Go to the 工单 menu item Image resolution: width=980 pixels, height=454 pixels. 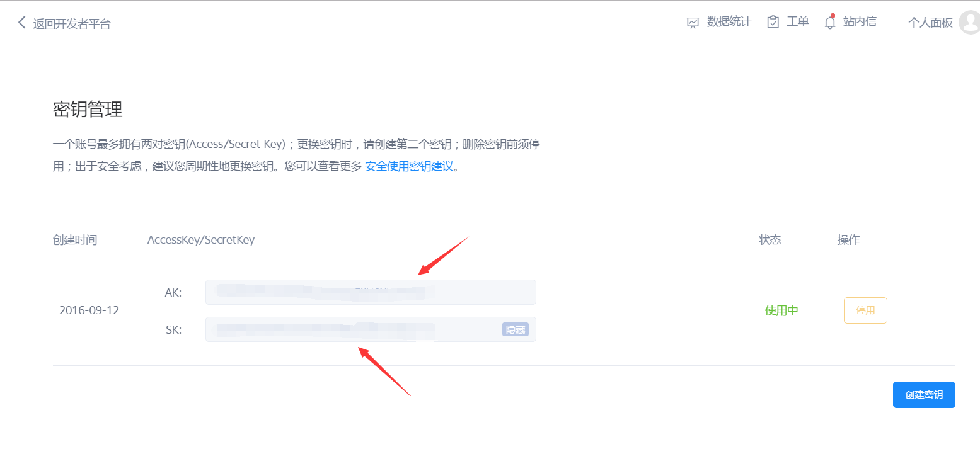tap(798, 22)
